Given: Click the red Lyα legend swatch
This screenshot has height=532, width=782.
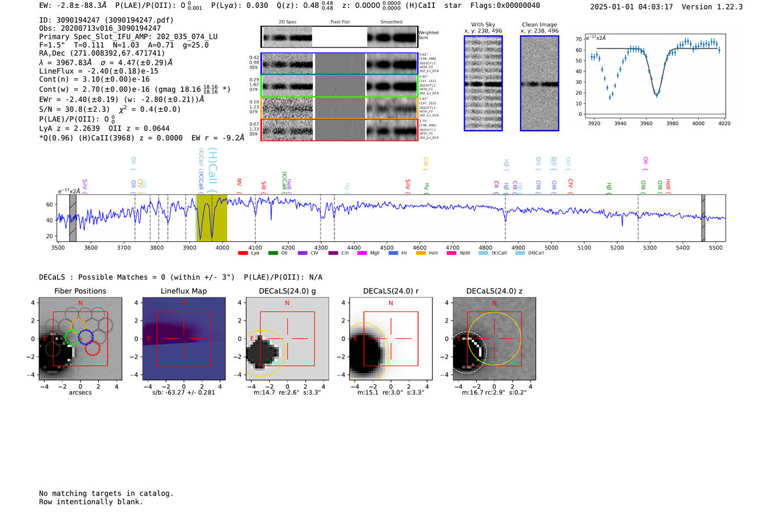Looking at the screenshot, I should pyautogui.click(x=243, y=253).
